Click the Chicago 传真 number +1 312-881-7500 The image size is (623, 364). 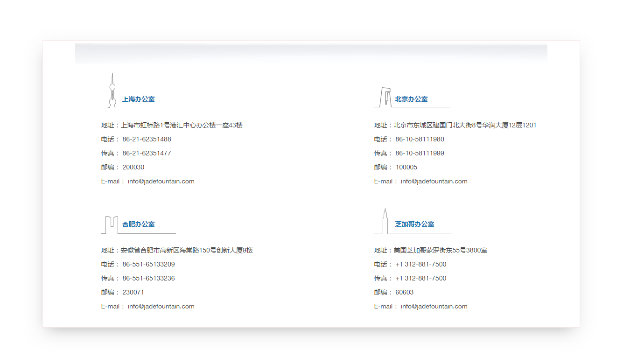click(421, 279)
